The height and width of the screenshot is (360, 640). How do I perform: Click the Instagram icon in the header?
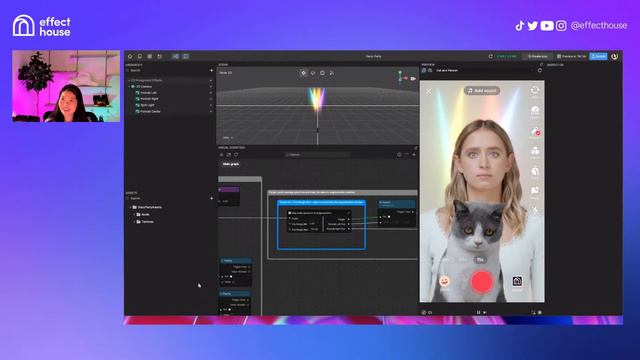click(x=561, y=26)
